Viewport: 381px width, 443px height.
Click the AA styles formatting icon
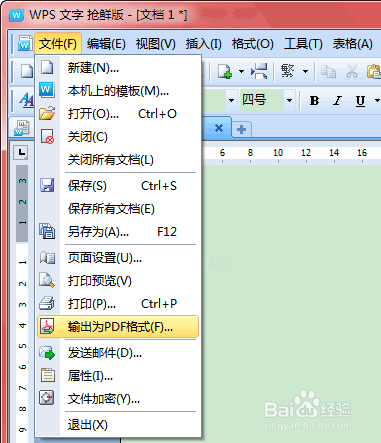[x=26, y=100]
